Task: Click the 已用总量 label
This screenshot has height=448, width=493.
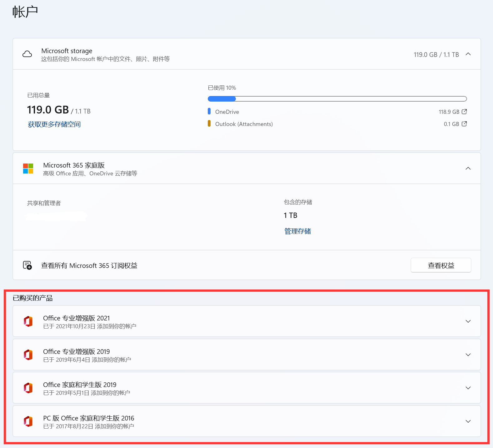Action: (x=38, y=95)
